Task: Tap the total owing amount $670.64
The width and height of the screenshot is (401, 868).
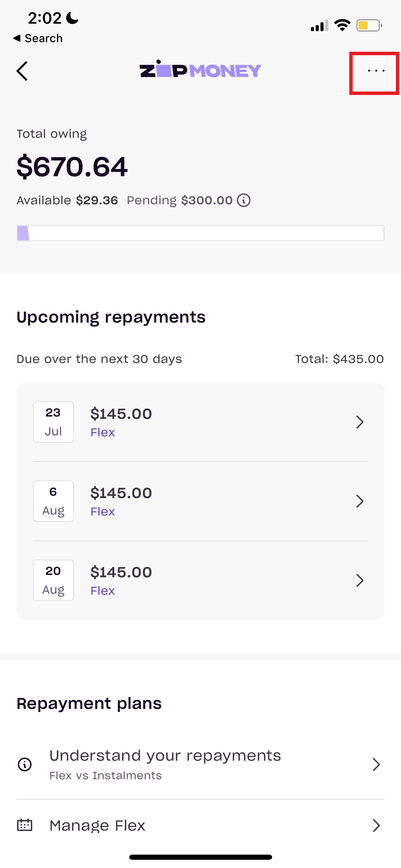Action: (72, 167)
